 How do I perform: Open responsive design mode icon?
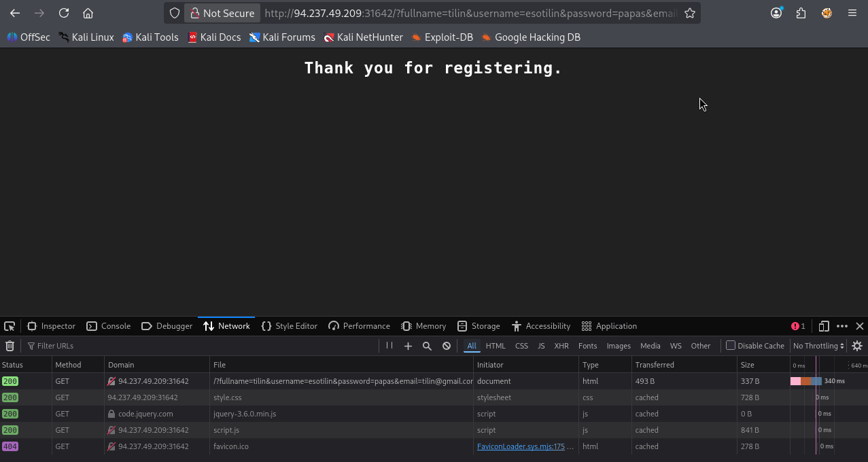(x=824, y=326)
